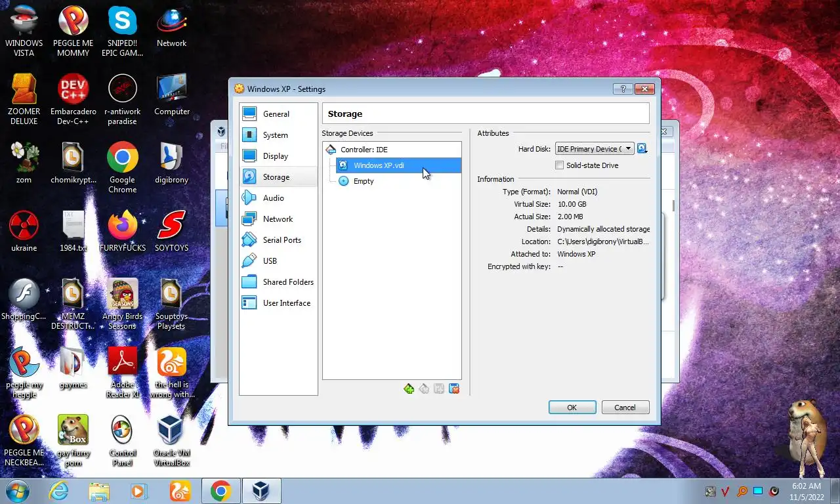The image size is (840, 504).
Task: Select the MEMZ DESTRUCT desktop icon
Action: pos(73,304)
